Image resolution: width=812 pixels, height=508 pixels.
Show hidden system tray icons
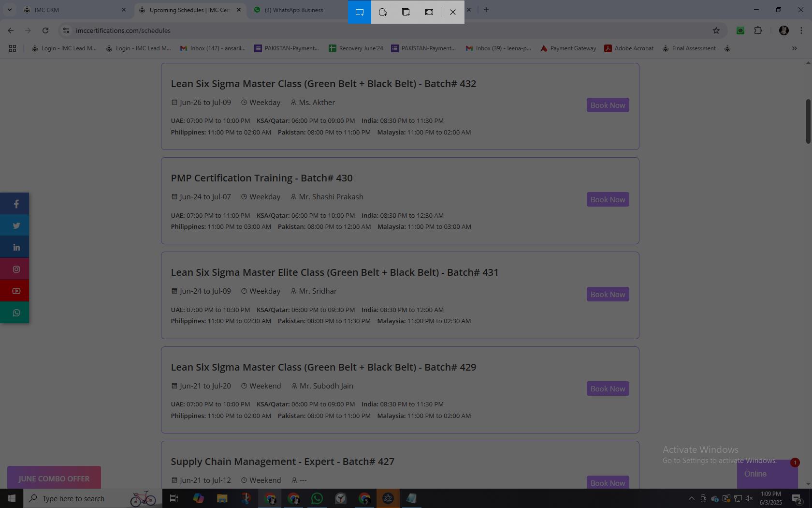coord(691,498)
